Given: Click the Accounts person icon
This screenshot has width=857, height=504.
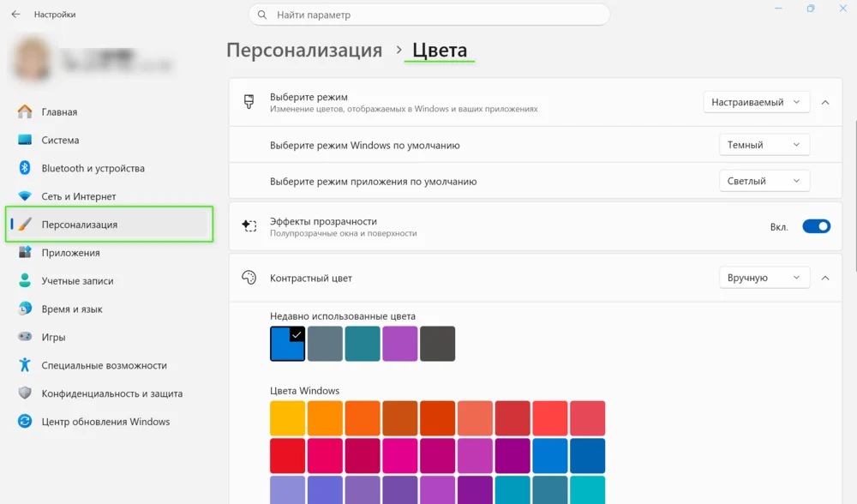Looking at the screenshot, I should (25, 280).
